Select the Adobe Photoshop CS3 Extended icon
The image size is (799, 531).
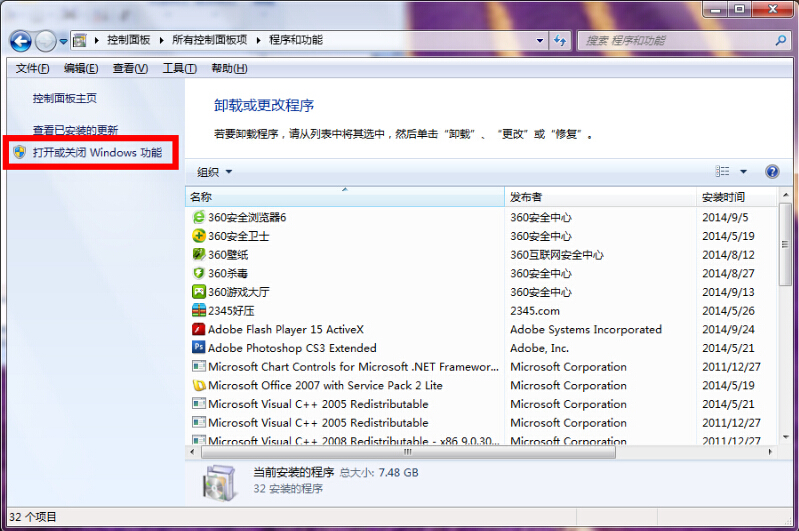(x=198, y=348)
